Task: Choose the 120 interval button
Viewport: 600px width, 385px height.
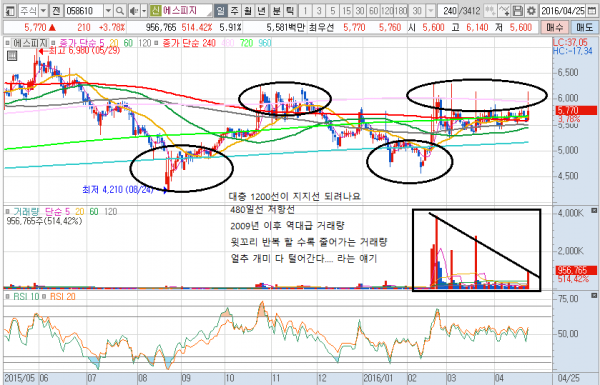Action: (x=387, y=11)
